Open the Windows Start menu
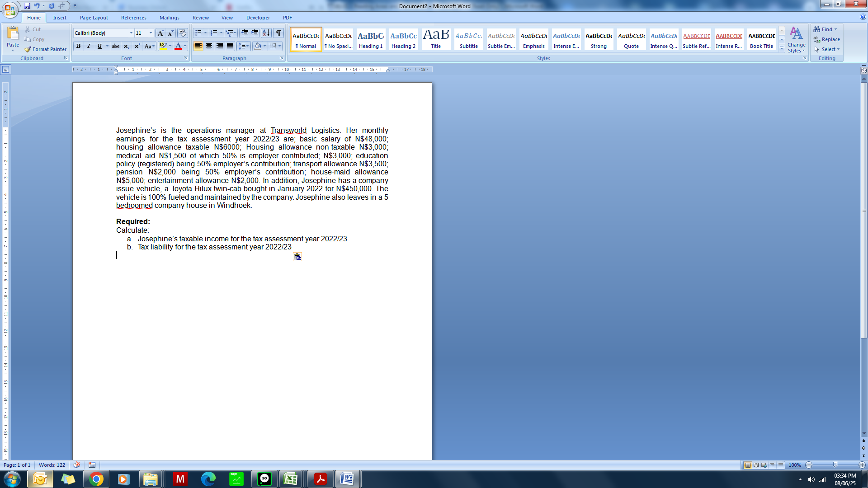The width and height of the screenshot is (868, 488). pos(12,479)
